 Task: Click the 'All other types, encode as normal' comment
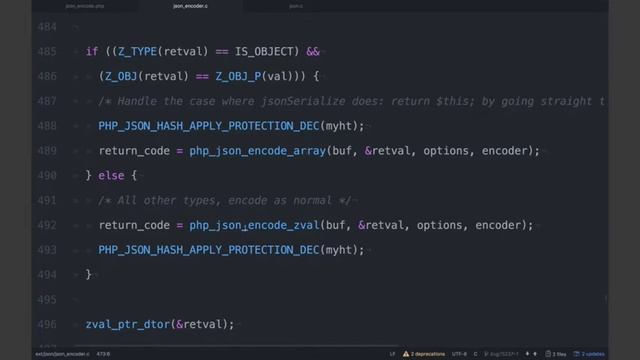[x=224, y=200]
